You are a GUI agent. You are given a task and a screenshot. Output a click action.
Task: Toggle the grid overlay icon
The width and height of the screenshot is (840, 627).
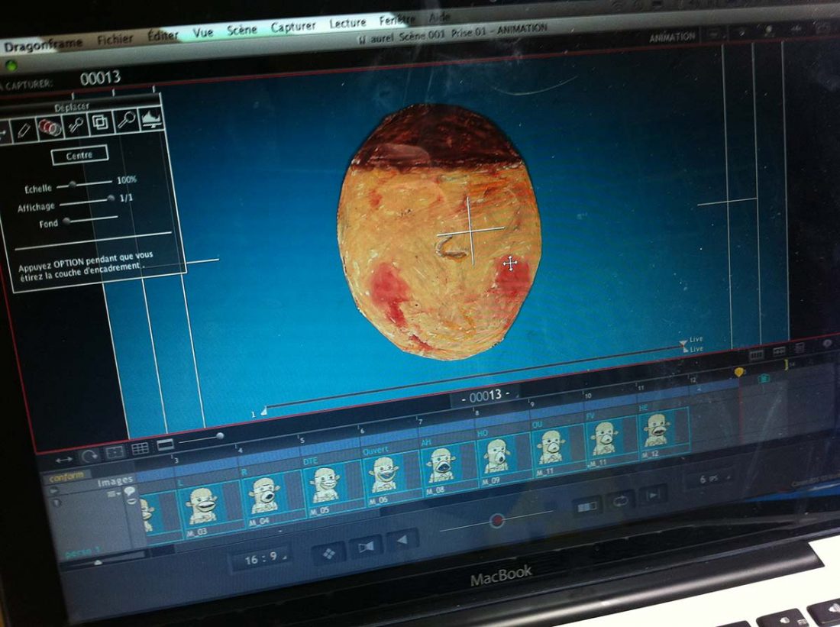(x=140, y=448)
